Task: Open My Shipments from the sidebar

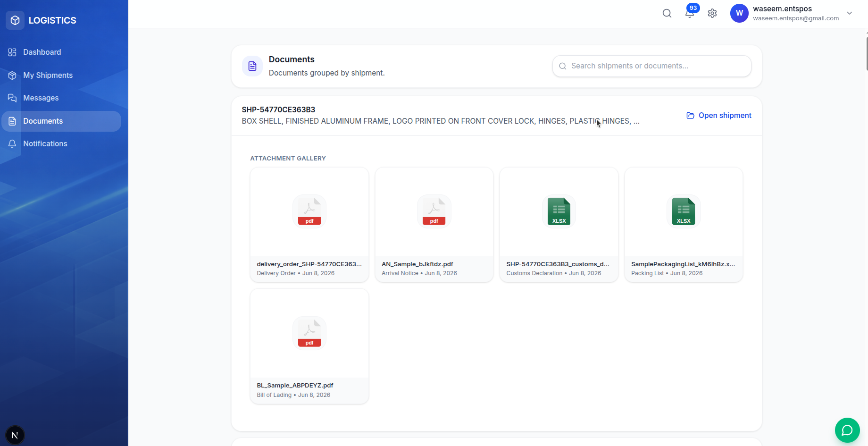Action: 61,75
